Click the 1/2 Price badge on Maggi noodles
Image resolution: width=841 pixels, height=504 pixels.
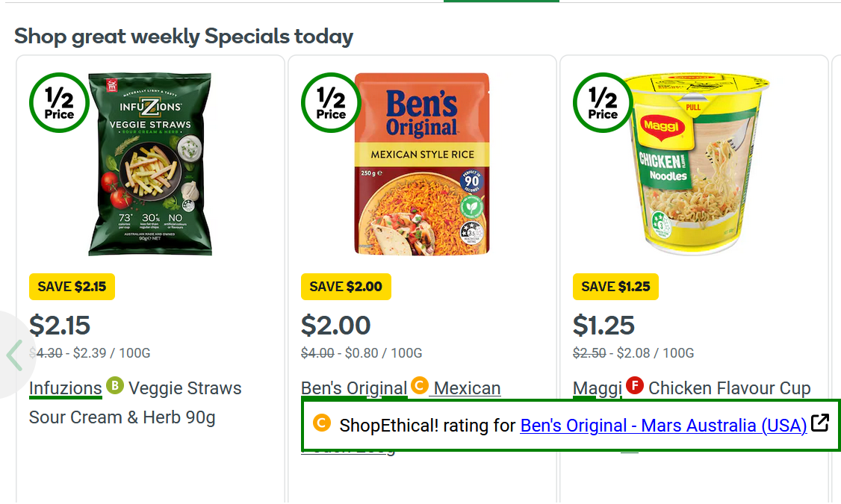point(603,103)
